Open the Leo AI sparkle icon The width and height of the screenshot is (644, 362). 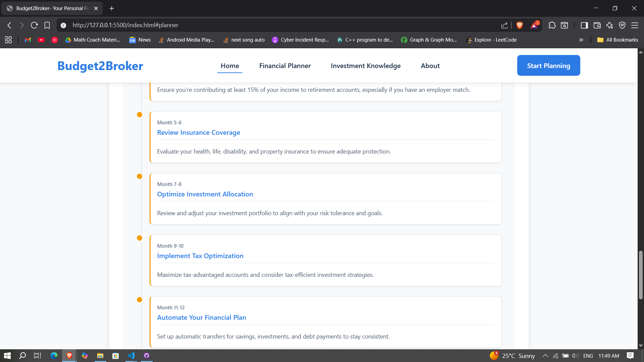tap(609, 25)
